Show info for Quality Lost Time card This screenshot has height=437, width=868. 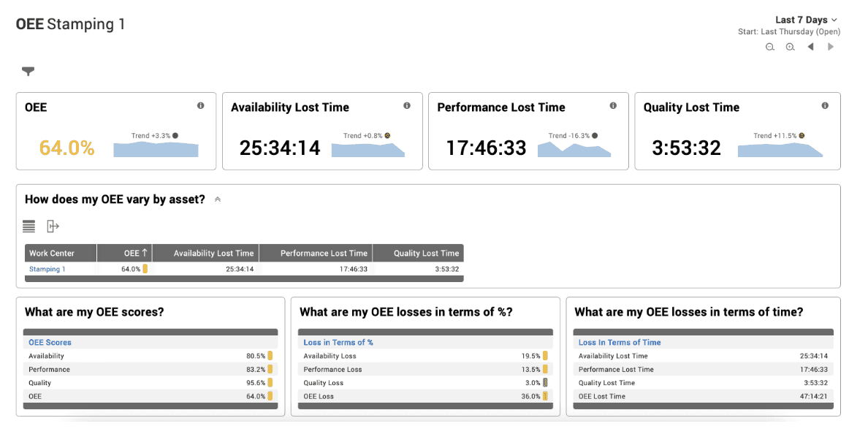click(825, 105)
